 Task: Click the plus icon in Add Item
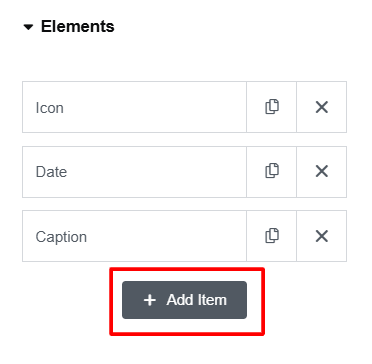click(150, 300)
